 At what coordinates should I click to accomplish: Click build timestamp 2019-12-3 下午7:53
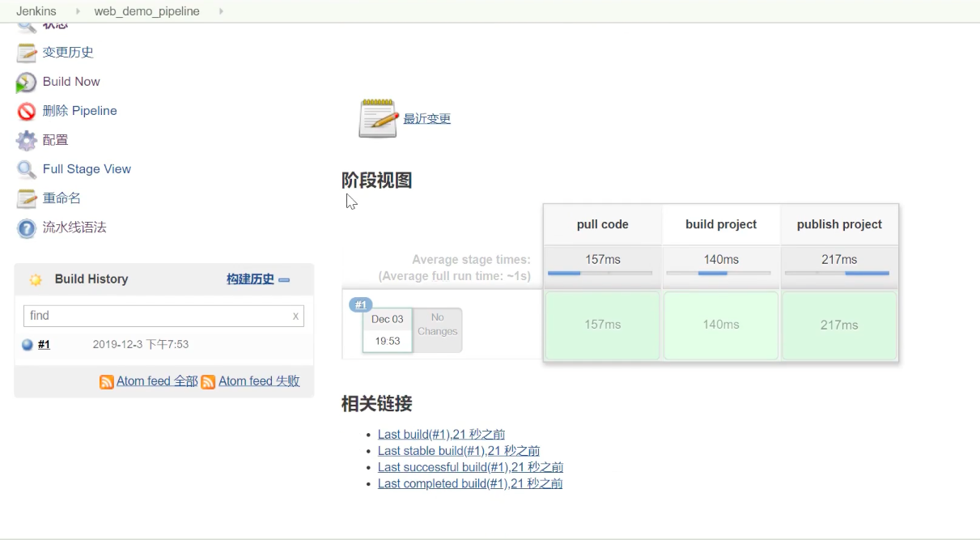click(141, 345)
